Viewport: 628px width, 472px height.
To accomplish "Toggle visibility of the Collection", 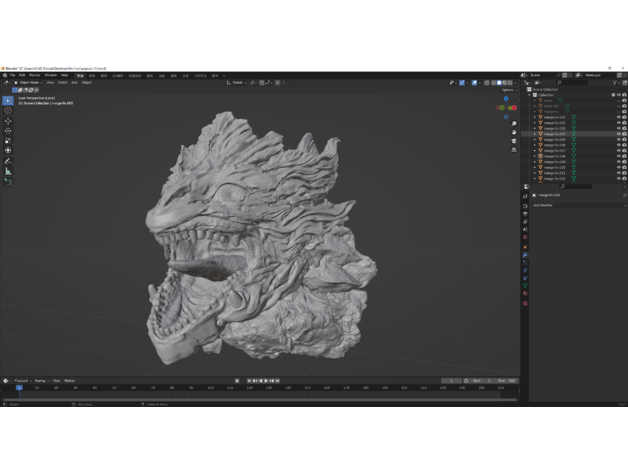I will tap(618, 95).
